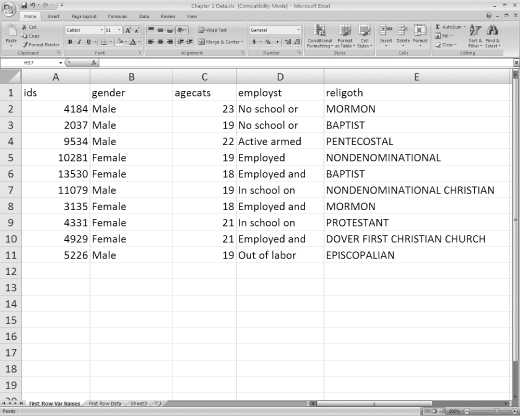The height and width of the screenshot is (416, 520).
Task: Increase the cell indent
Action: [189, 42]
